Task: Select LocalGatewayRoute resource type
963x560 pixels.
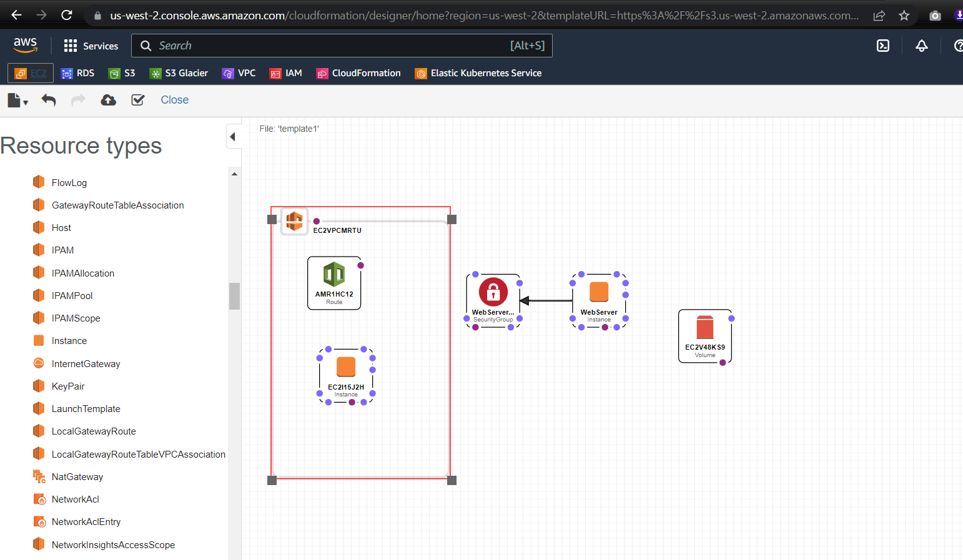Action: 94,431
